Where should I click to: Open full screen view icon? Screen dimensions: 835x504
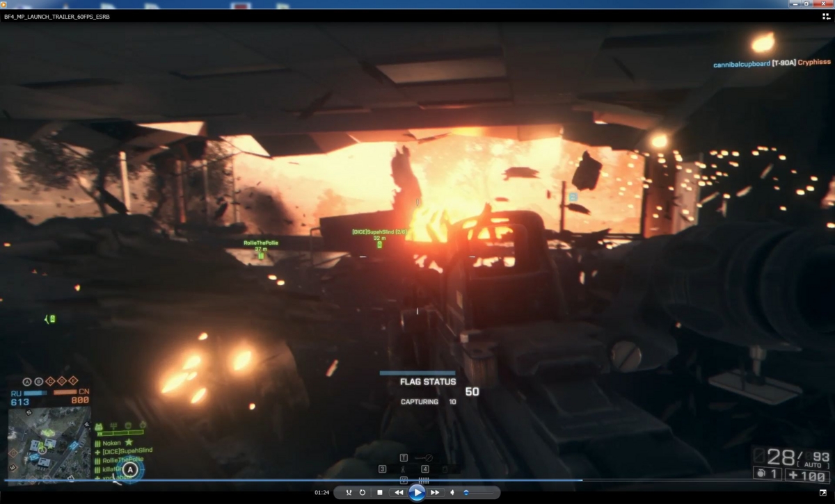[823, 492]
